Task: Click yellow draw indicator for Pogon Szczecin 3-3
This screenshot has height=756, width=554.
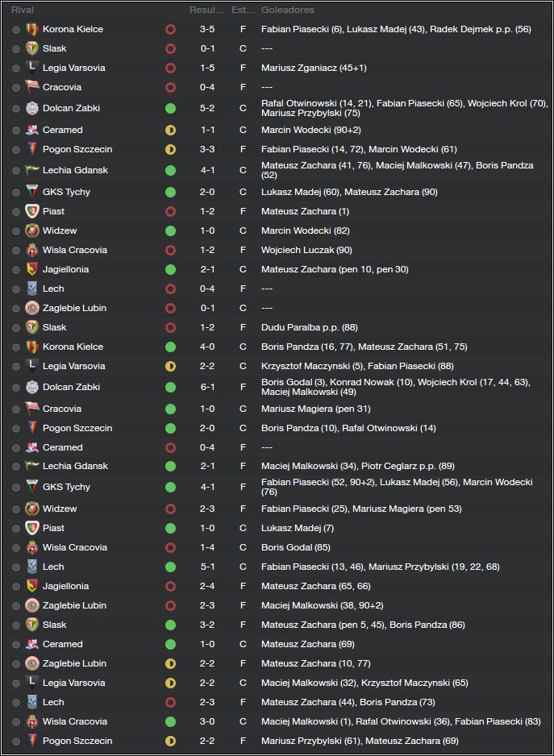Action: [170, 149]
